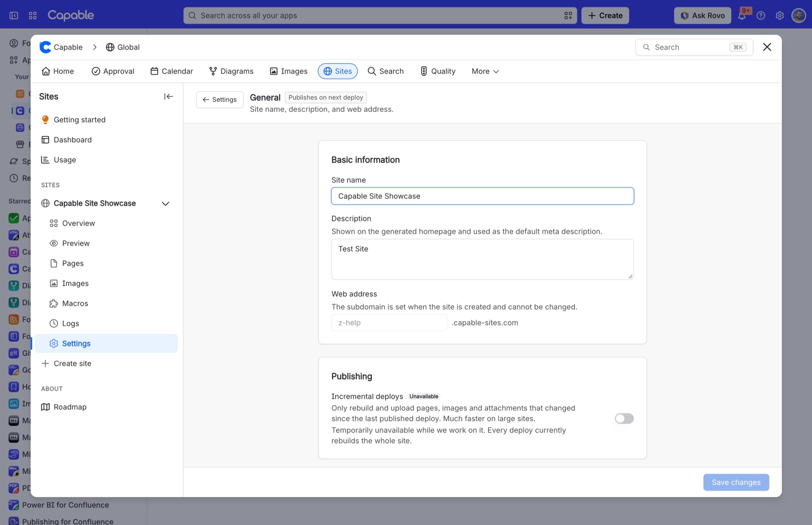This screenshot has height=525, width=812.
Task: Open the top bar settings gear
Action: click(x=780, y=15)
